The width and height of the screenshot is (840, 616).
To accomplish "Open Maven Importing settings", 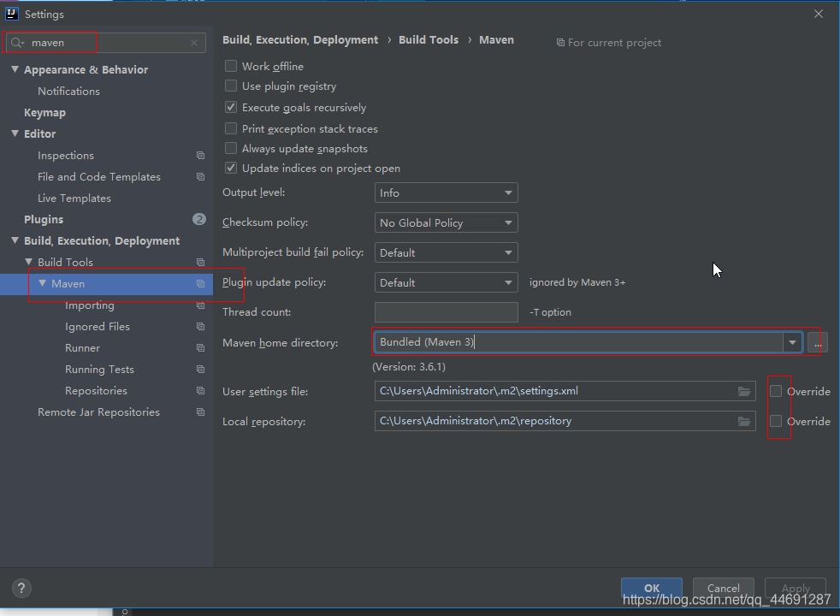I will [90, 305].
